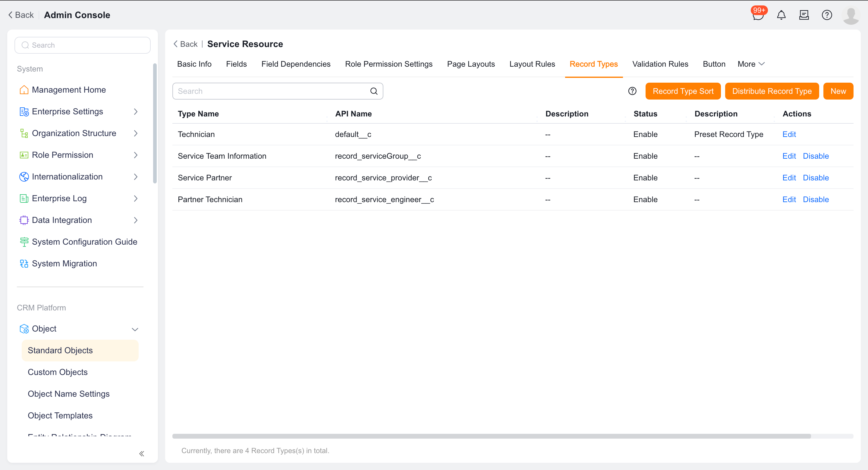Click the Enterprise Settings icon
The height and width of the screenshot is (470, 868).
[24, 112]
